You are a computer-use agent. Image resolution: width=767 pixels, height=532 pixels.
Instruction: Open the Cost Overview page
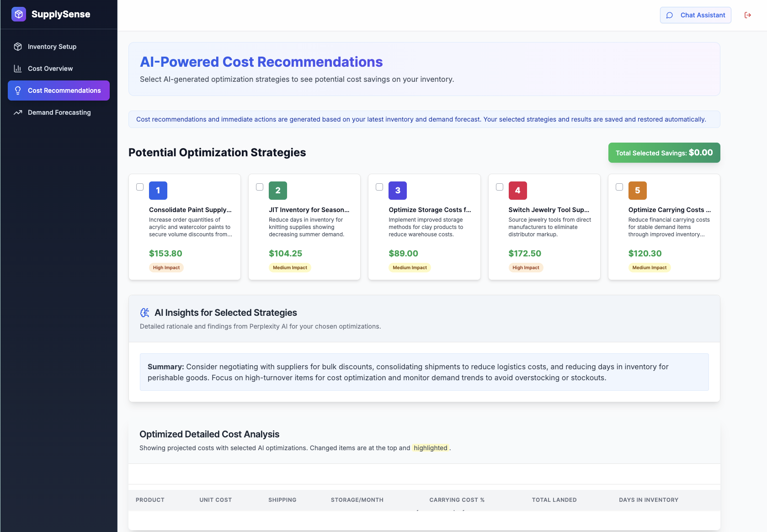tap(50, 69)
